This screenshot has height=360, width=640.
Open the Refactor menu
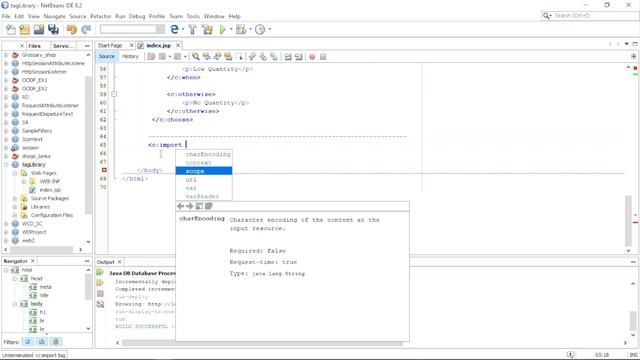101,16
